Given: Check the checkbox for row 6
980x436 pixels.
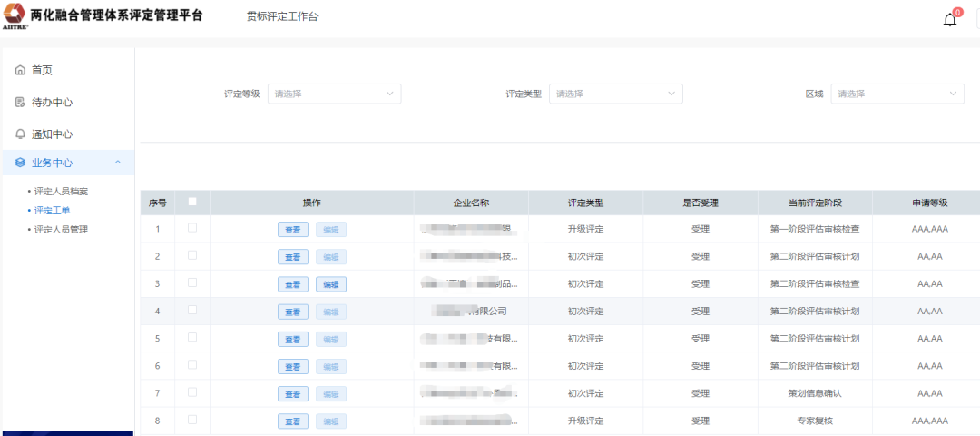Looking at the screenshot, I should point(192,364).
